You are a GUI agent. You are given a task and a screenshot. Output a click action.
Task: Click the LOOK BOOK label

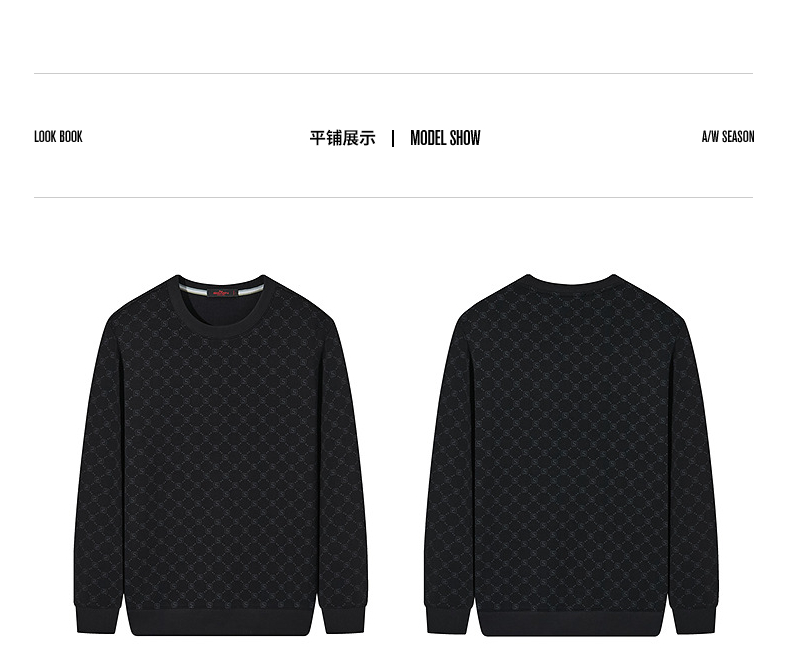point(58,137)
